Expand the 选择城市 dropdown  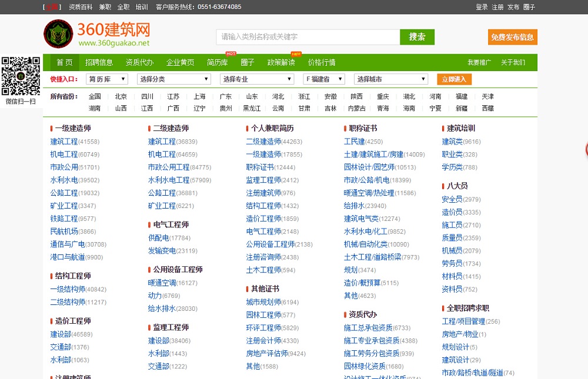pos(391,79)
